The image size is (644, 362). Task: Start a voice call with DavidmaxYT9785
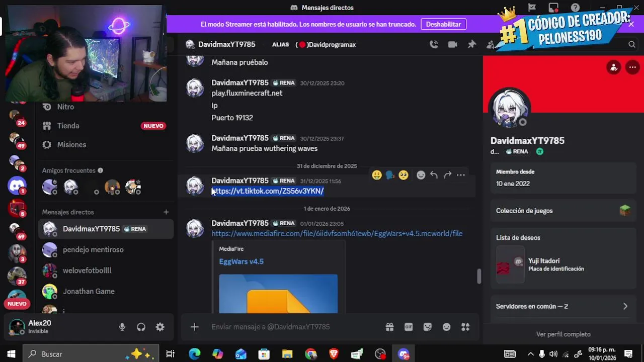(x=434, y=44)
